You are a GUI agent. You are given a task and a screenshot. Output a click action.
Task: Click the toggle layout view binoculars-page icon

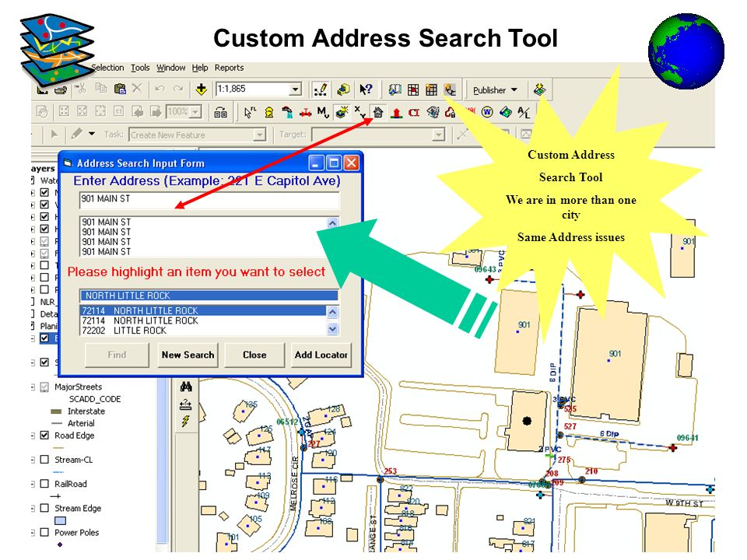point(220,112)
